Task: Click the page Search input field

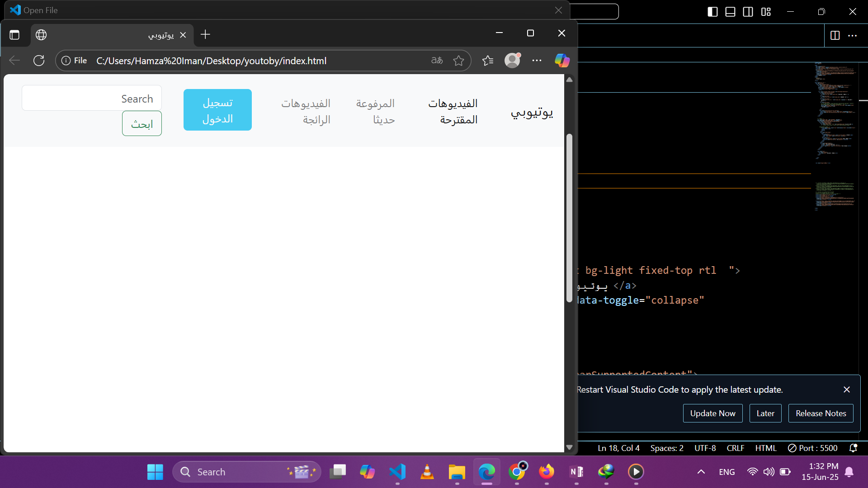Action: (92, 98)
